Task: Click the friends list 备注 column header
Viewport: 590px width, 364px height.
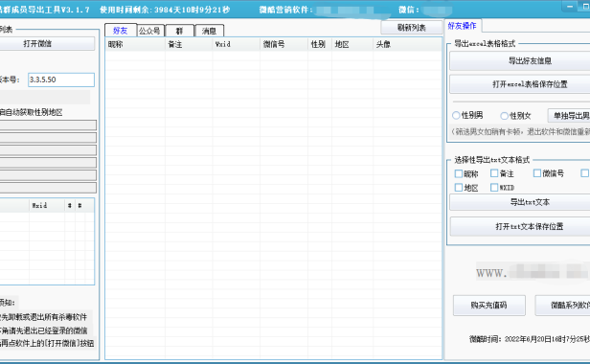Action: 189,44
